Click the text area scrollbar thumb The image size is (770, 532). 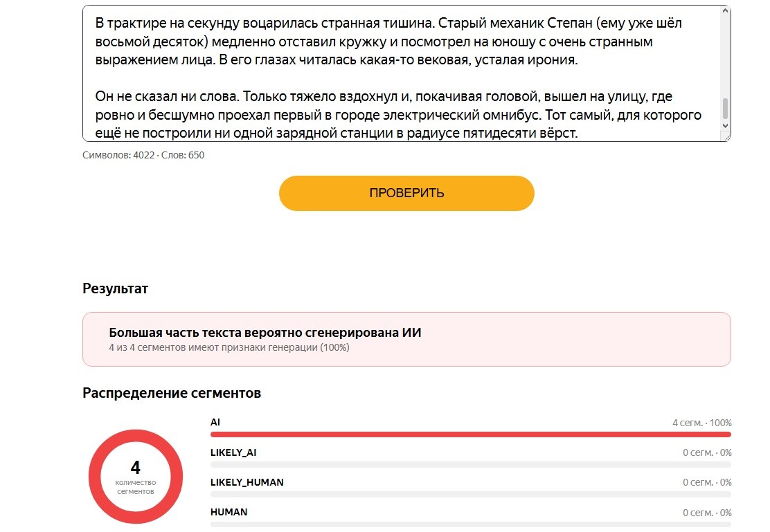tap(725, 108)
